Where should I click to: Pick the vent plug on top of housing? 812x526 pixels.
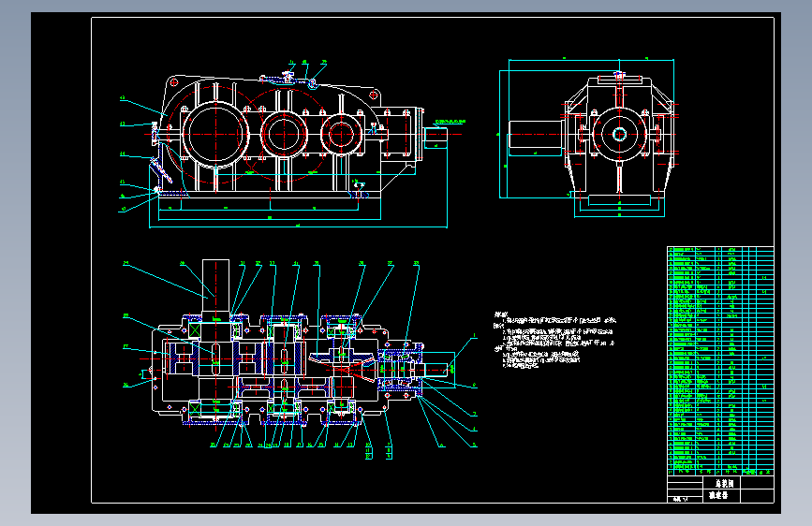point(288,77)
